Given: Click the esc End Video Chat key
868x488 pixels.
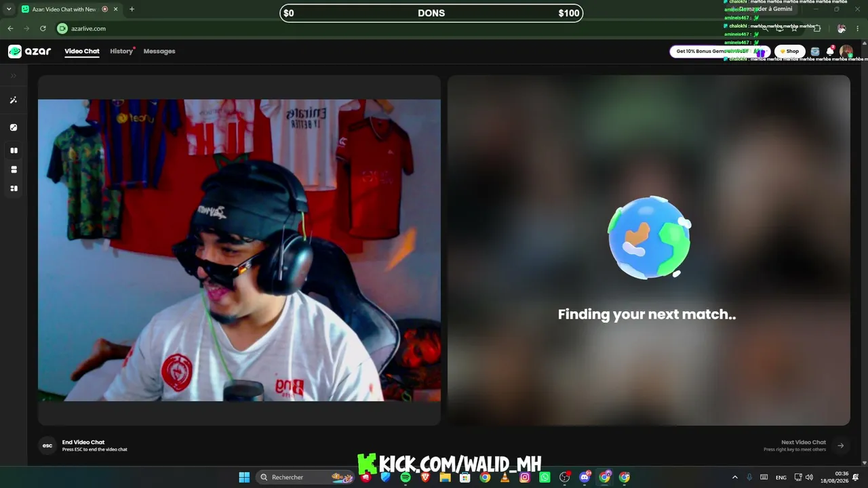Looking at the screenshot, I should coord(47,445).
